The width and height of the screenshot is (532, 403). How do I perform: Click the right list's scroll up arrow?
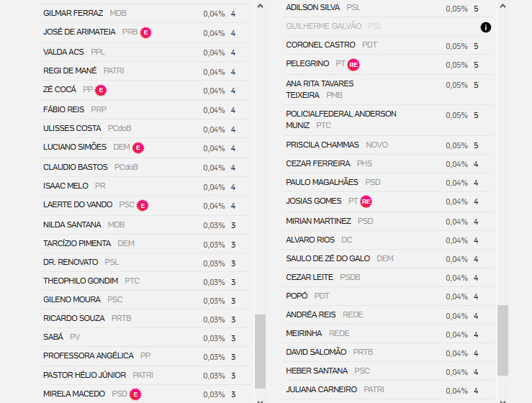[502, 6]
